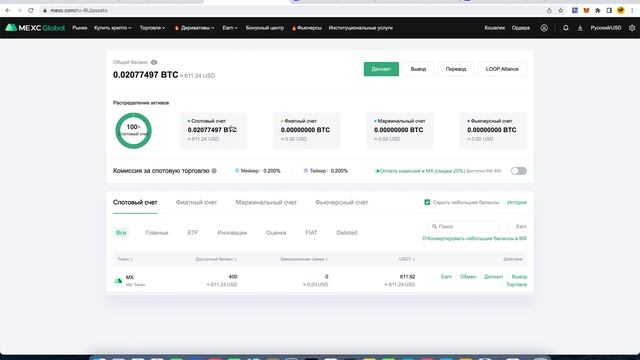
Task: Focus the Поиск search field
Action: [x=464, y=226]
